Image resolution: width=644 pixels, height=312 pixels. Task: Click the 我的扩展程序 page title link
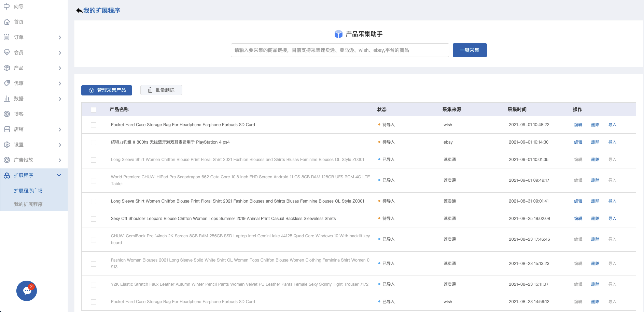point(101,10)
